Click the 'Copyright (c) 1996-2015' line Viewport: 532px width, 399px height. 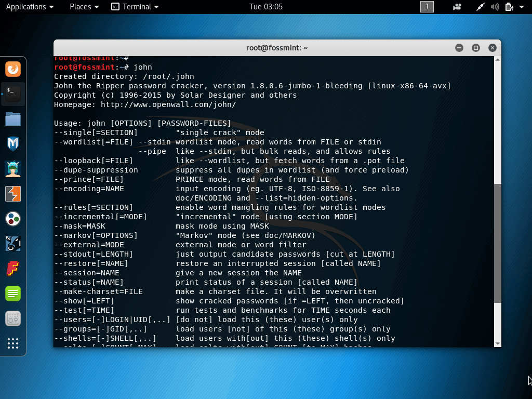pyautogui.click(x=176, y=95)
